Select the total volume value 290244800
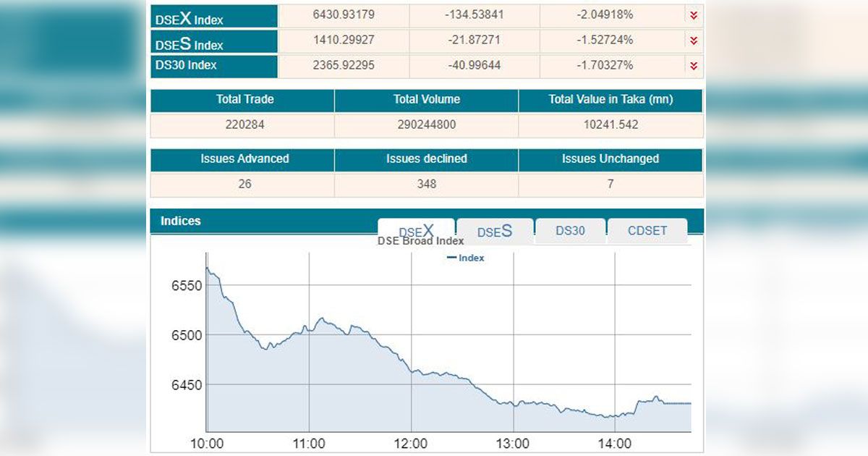Screen dimensions: 868x456 (427, 124)
